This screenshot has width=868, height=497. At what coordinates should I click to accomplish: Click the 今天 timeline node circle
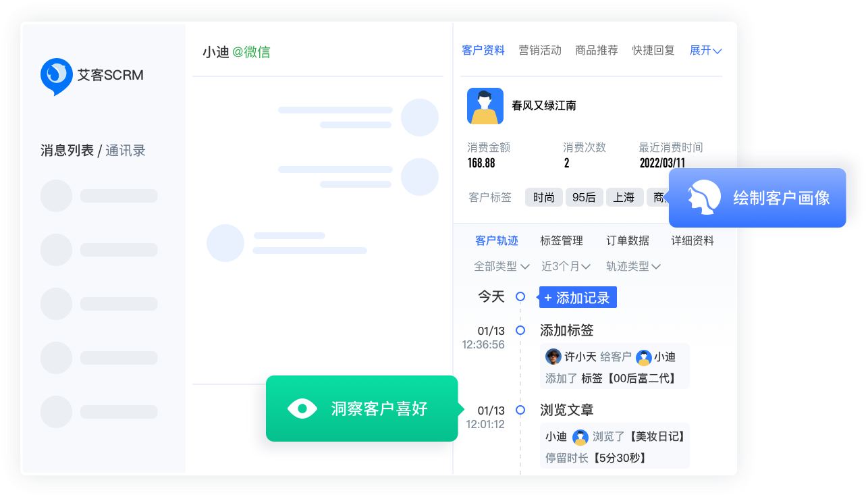520,296
